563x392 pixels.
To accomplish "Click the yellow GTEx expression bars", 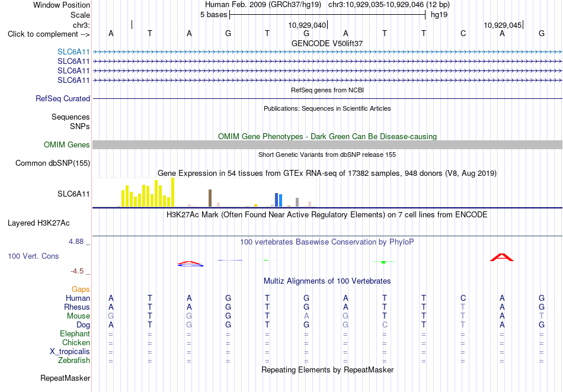I will 148,194.
